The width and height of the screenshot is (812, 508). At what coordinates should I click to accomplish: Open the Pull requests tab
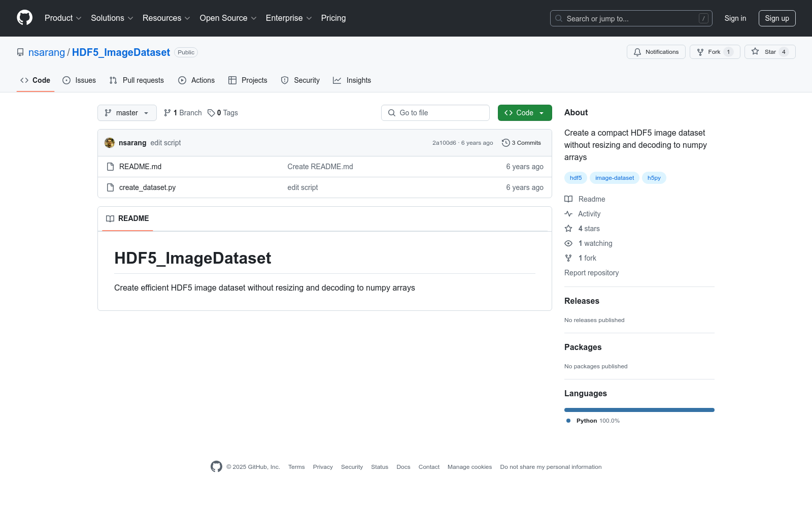(137, 80)
